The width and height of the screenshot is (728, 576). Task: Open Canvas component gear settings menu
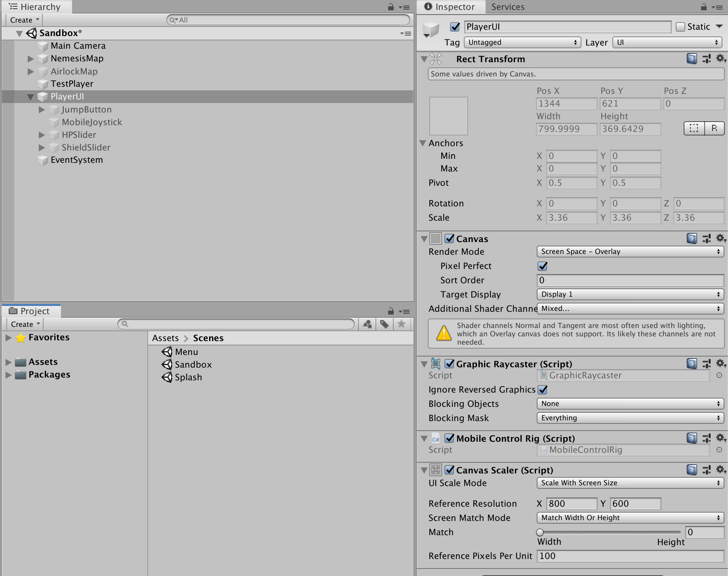[x=721, y=238]
